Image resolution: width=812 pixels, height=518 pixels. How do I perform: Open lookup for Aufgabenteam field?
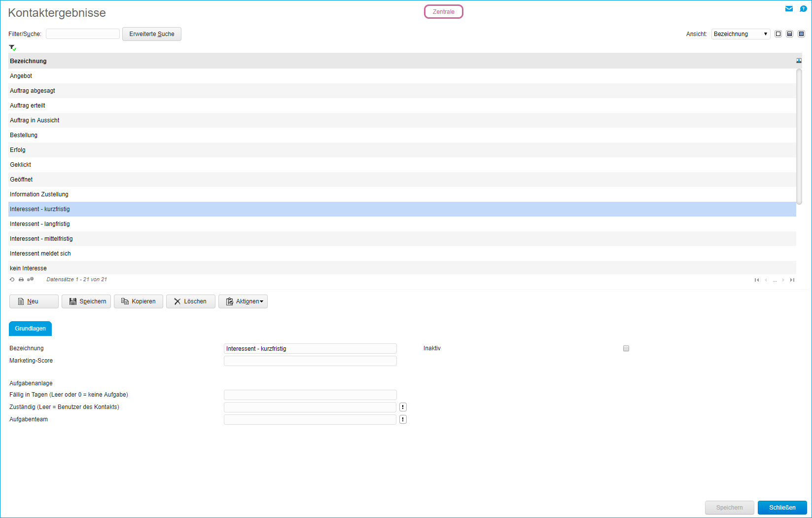[x=403, y=419]
